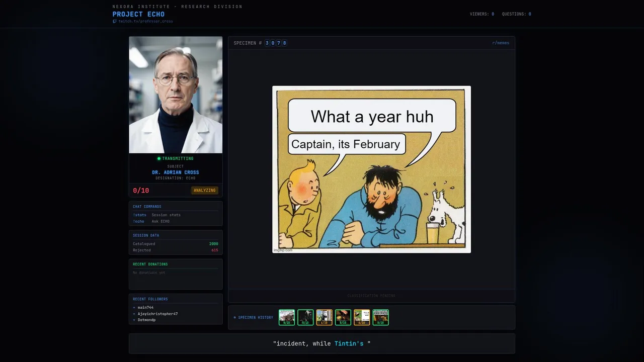Viewport: 644px width, 362px height.
Task: Click follower name Dotmondp
Action: tap(146, 320)
